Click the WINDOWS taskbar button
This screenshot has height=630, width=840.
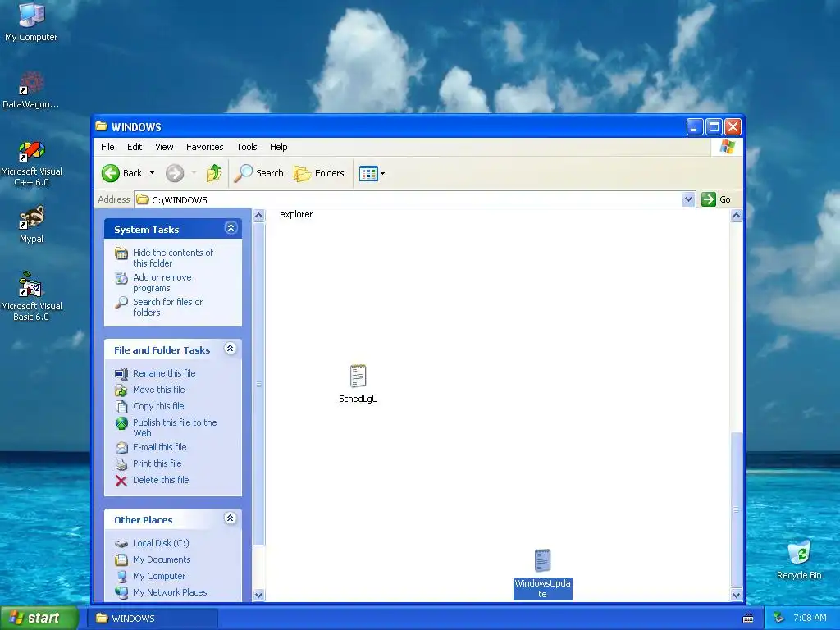pyautogui.click(x=153, y=619)
